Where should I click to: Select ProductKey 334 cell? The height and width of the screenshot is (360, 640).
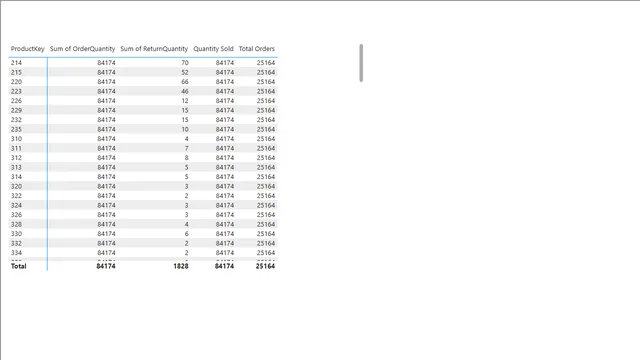click(16, 253)
